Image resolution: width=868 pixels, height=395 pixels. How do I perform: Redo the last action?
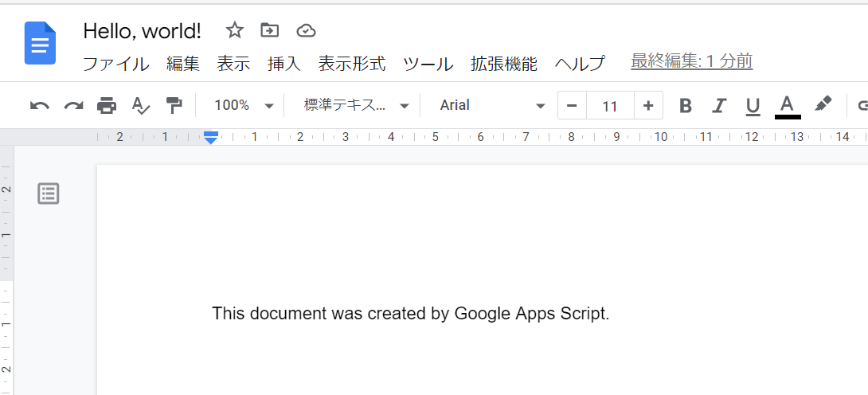73,105
